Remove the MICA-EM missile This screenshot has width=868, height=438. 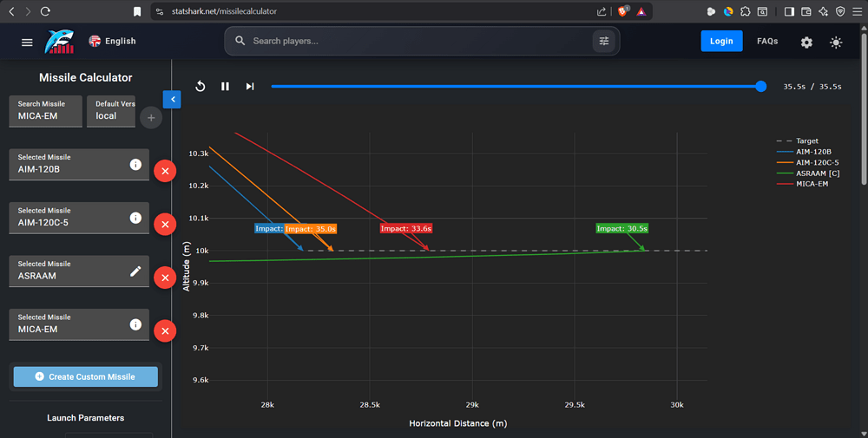click(x=165, y=330)
